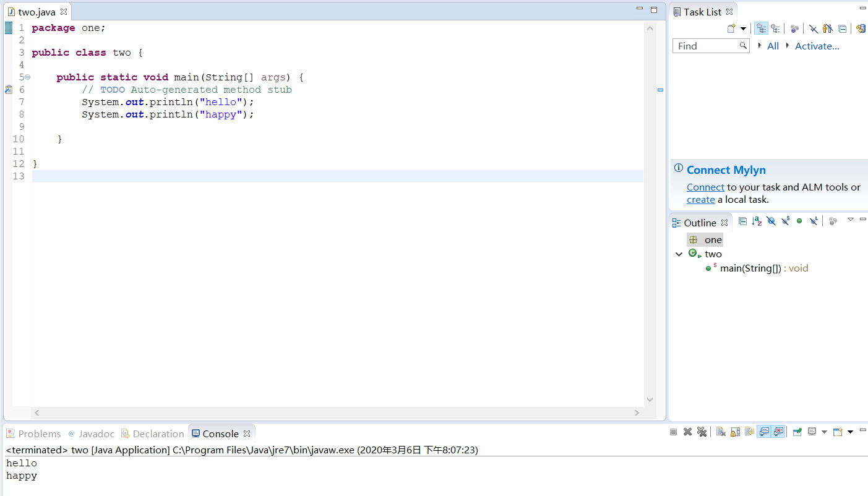Viewport: 868px width, 496px height.
Task: Click Synchronize Changed icon in Task List
Action: coord(861,28)
